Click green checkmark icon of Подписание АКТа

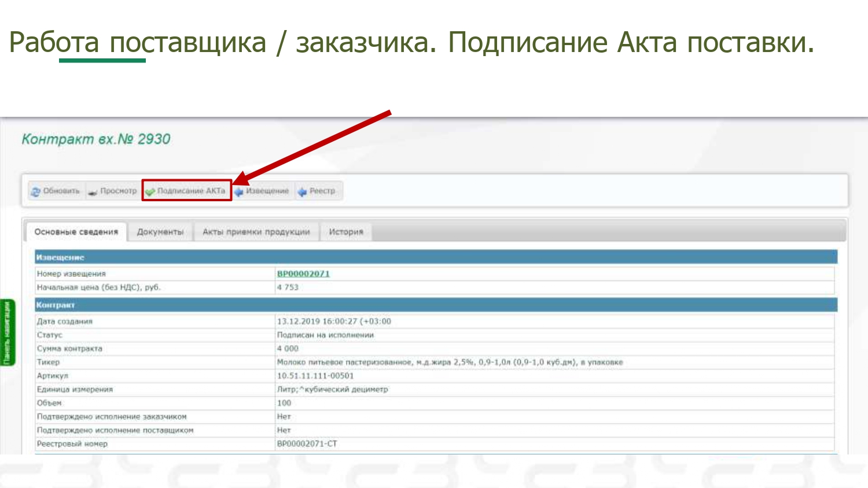click(x=150, y=191)
